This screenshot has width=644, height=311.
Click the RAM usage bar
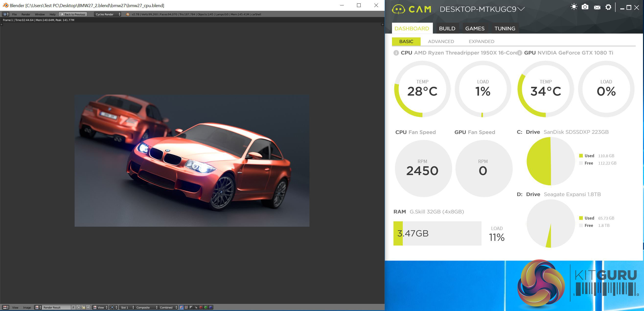(x=437, y=233)
